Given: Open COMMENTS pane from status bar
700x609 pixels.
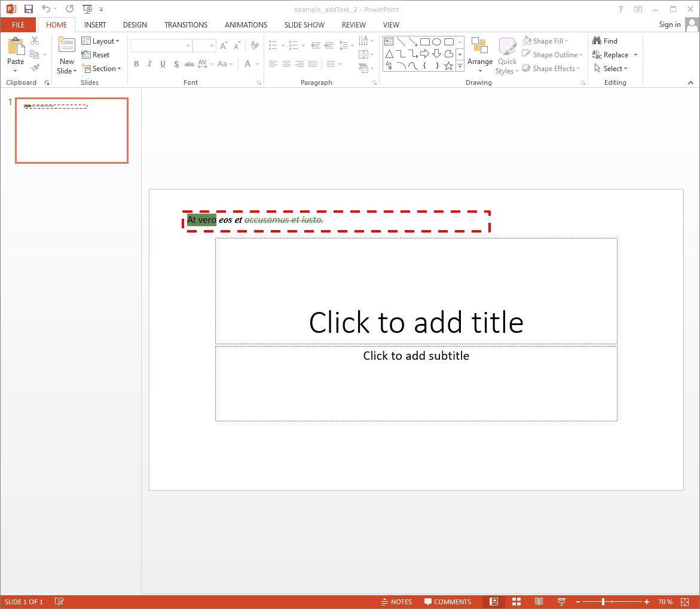Looking at the screenshot, I should tap(448, 602).
